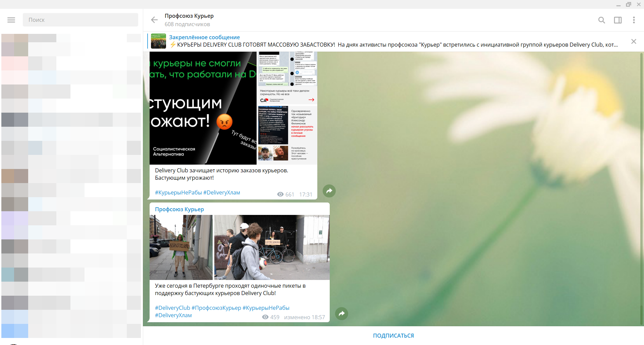This screenshot has width=644, height=345.
Task: Click the pinned message thumbnail image
Action: 158,41
